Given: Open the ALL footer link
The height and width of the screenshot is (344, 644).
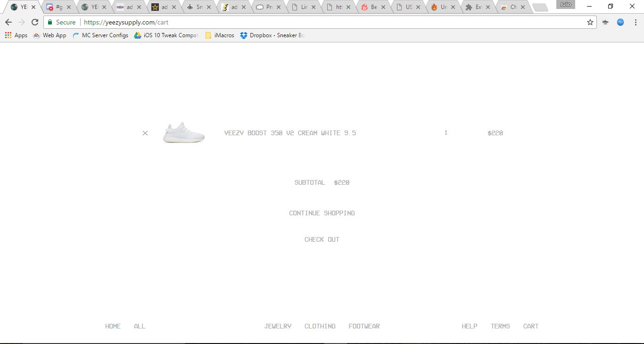Looking at the screenshot, I should tap(140, 326).
